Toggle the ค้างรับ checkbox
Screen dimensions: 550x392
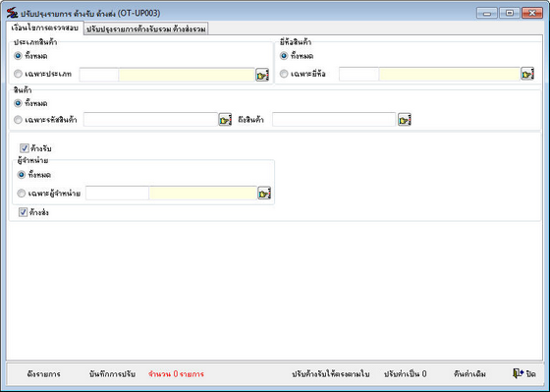pyautogui.click(x=25, y=148)
